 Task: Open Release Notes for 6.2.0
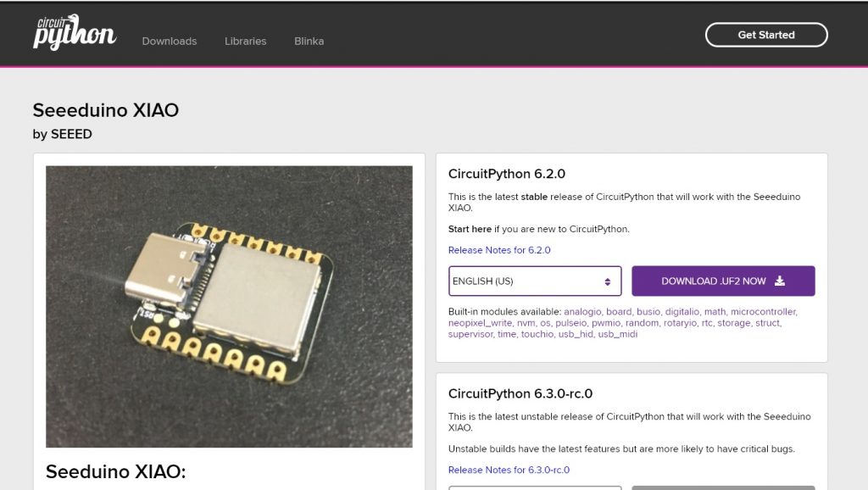pyautogui.click(x=499, y=250)
